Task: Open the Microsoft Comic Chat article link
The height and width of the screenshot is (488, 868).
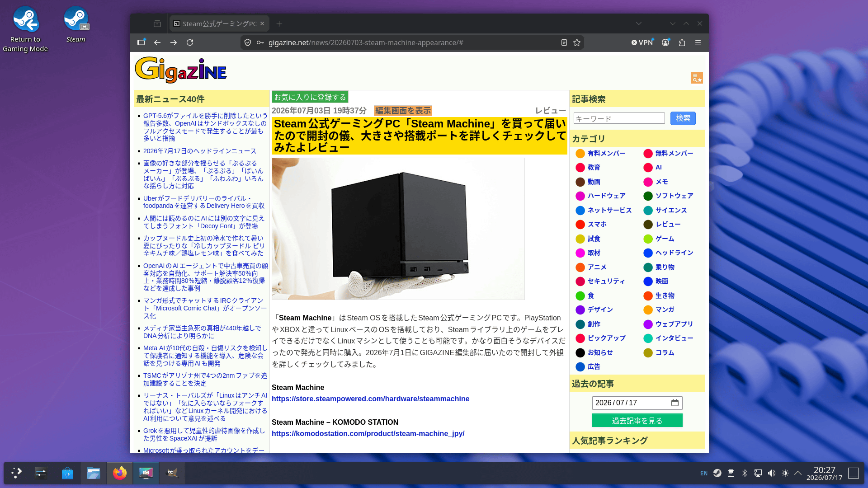Action: pos(205,308)
